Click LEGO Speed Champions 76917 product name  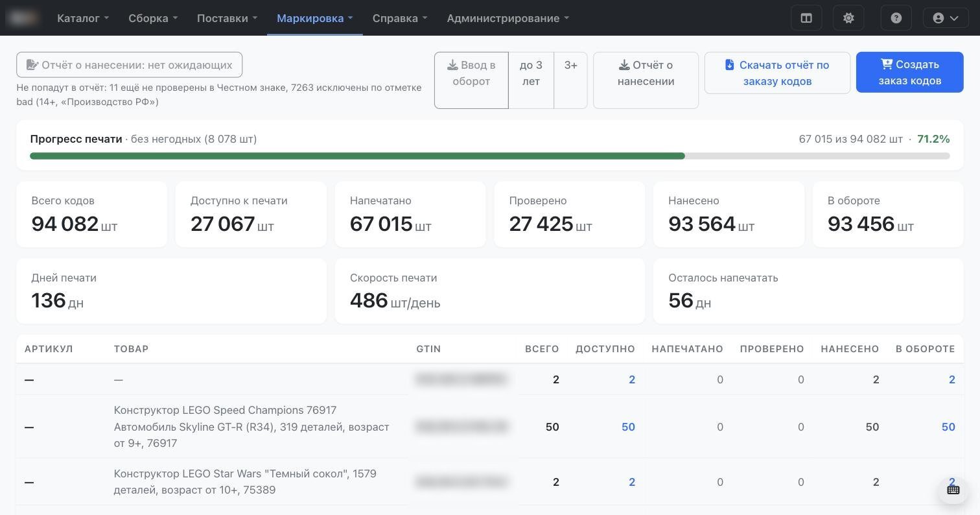(251, 427)
